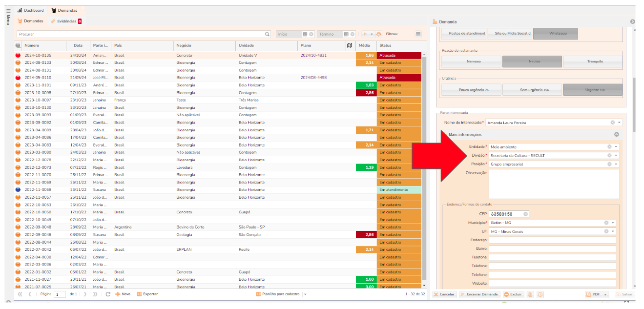Click plan 2024/08-4498 cell

(313, 78)
